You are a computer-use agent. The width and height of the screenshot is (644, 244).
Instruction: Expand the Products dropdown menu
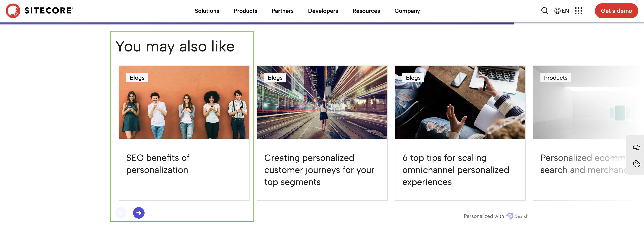tap(245, 10)
